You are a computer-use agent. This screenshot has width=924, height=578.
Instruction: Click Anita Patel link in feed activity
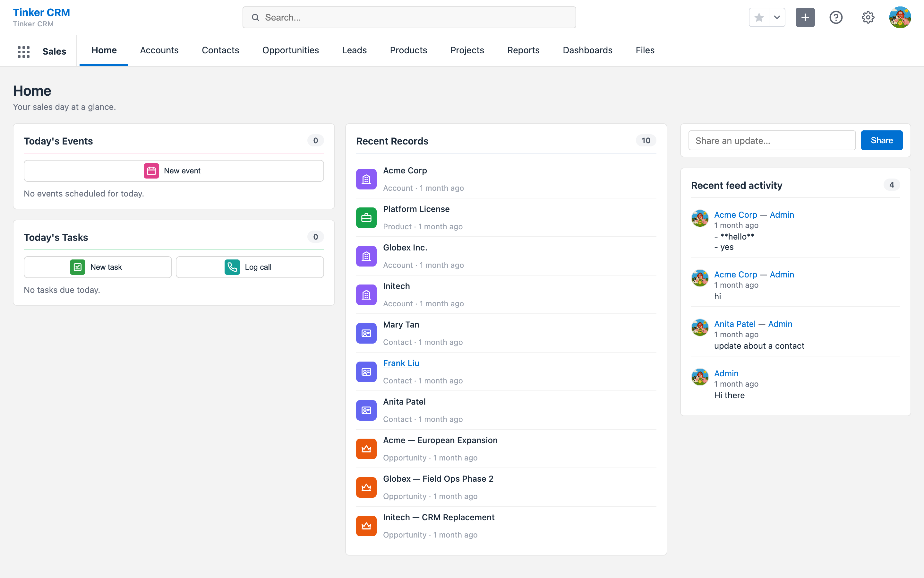pyautogui.click(x=735, y=324)
